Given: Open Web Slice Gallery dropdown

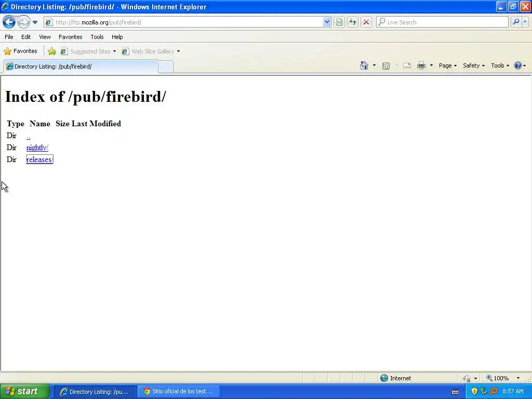Looking at the screenshot, I should coord(151,51).
